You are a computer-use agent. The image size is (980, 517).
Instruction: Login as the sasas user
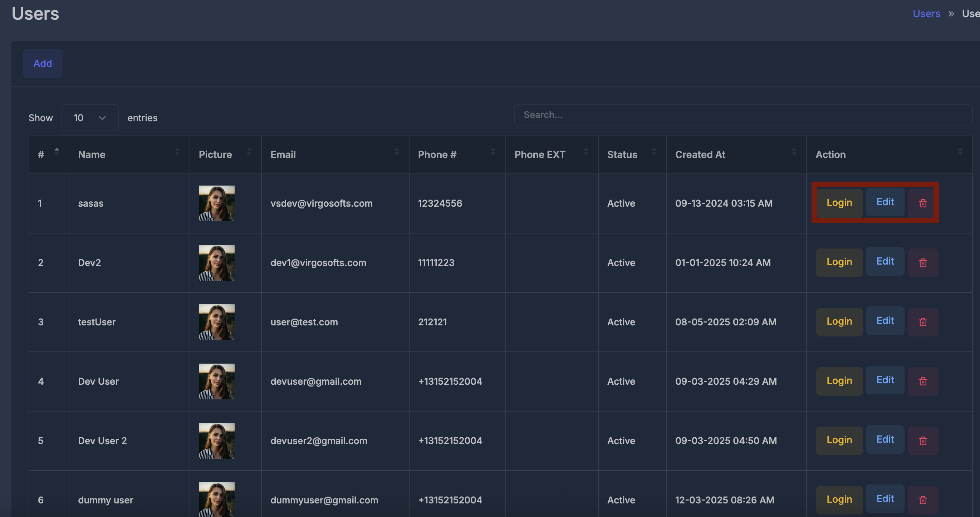point(839,203)
